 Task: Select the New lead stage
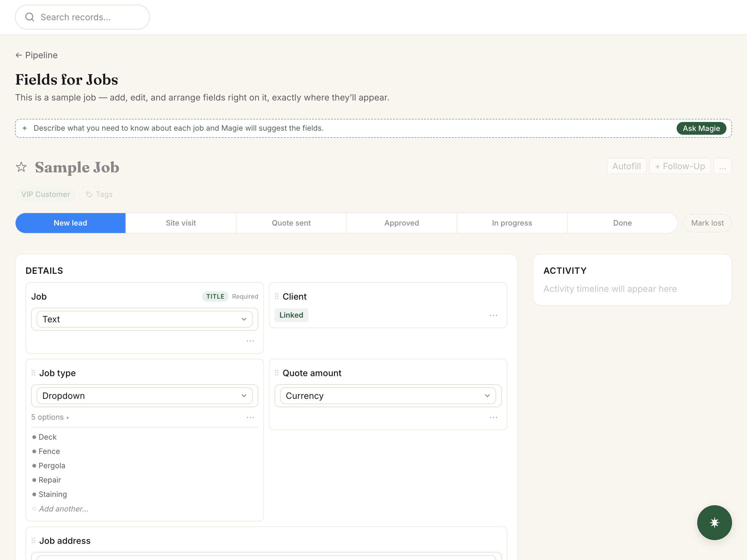coord(71,223)
